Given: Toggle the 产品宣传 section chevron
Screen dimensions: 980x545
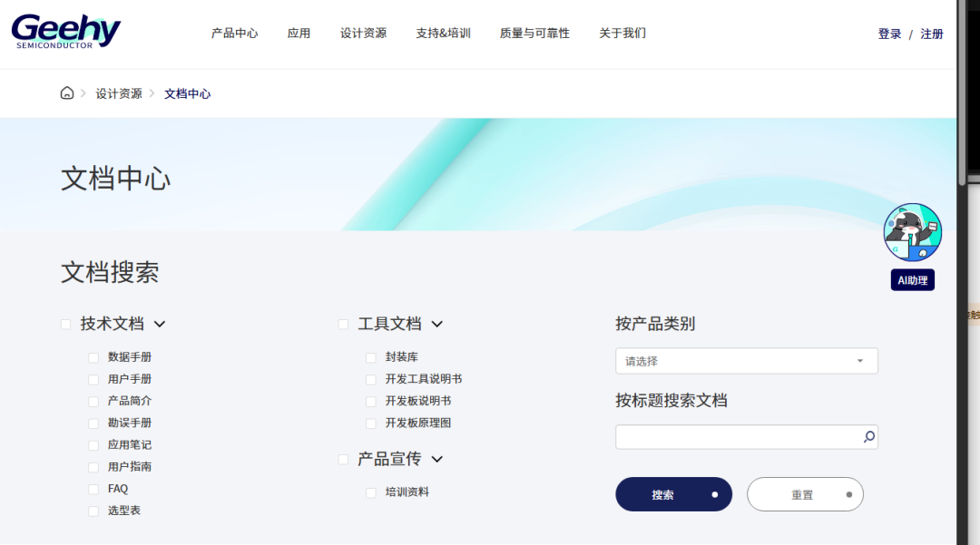Looking at the screenshot, I should 437,459.
